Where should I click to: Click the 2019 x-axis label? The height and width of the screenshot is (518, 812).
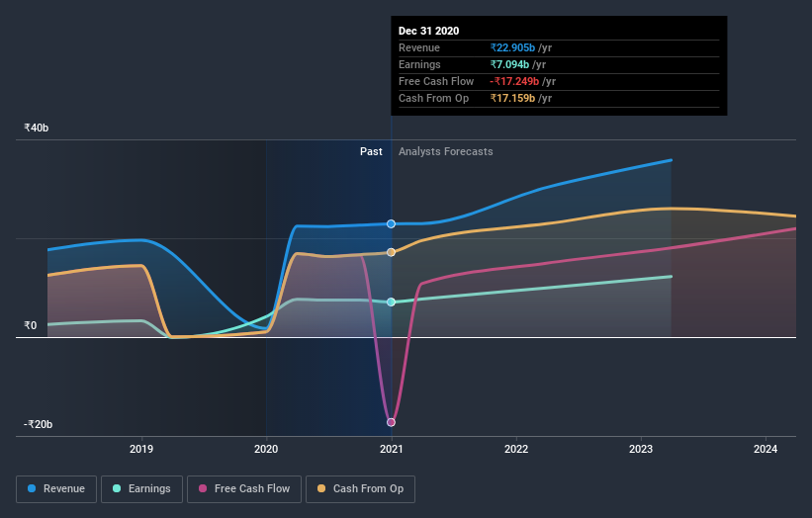(x=141, y=449)
